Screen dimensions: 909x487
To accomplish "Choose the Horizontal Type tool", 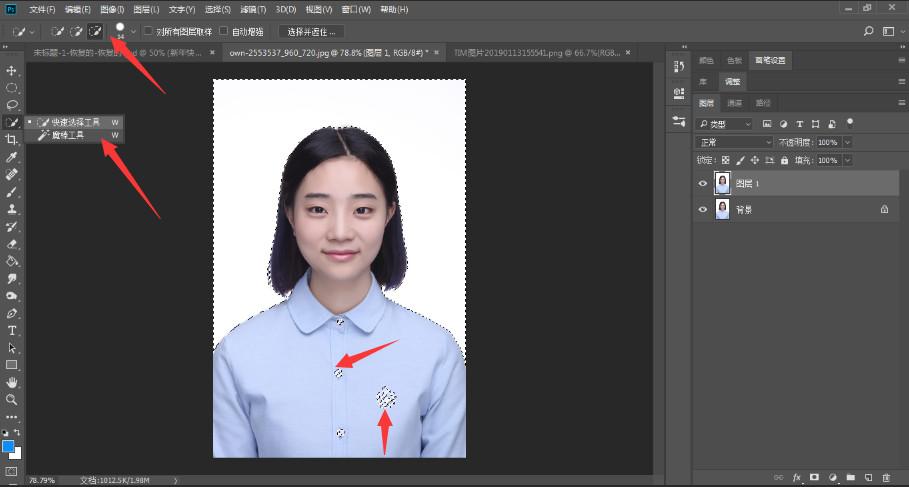I will (x=12, y=330).
